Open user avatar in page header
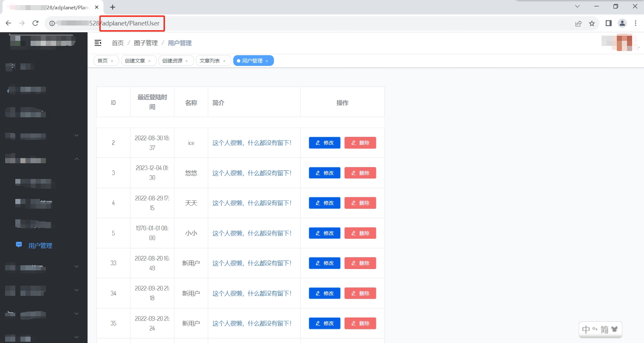644x343 pixels. point(619,43)
